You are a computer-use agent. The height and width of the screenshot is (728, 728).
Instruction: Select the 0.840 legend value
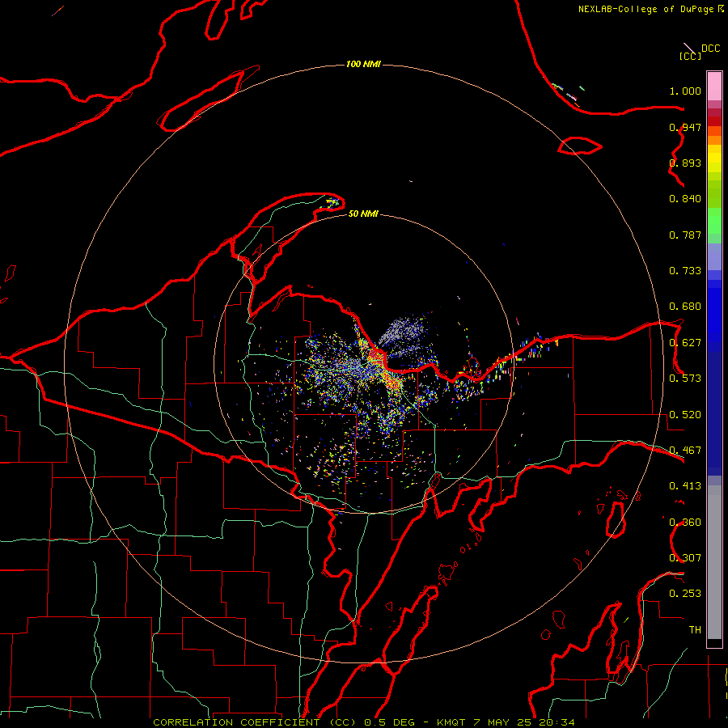[685, 199]
